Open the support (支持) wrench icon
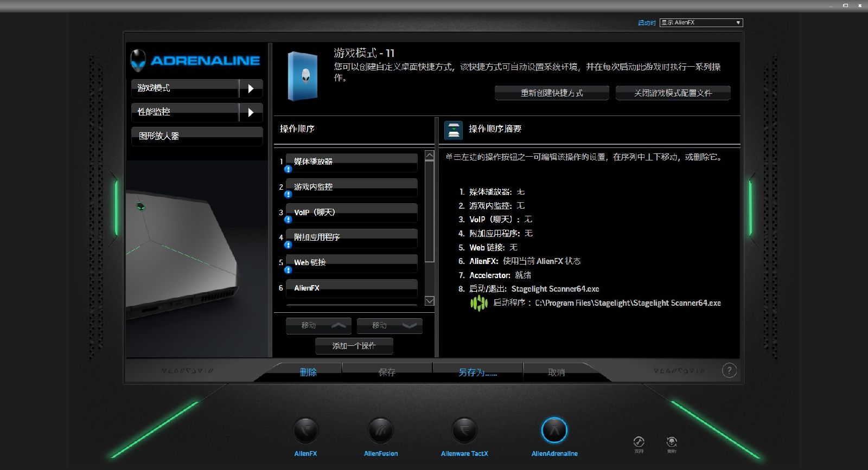868x470 pixels. (639, 442)
